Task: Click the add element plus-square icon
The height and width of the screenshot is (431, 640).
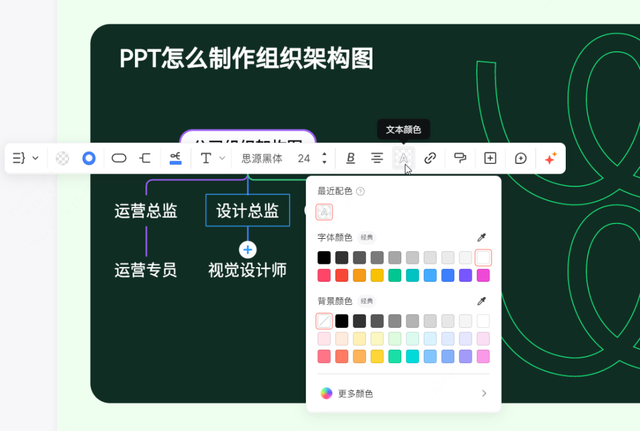Action: tap(490, 158)
